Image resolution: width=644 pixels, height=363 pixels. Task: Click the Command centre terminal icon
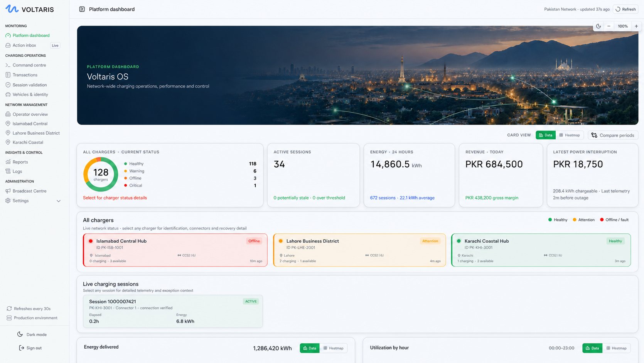[x=8, y=65]
